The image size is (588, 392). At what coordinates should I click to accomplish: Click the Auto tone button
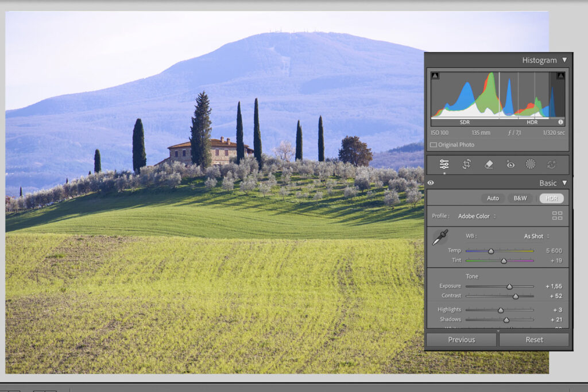493,198
